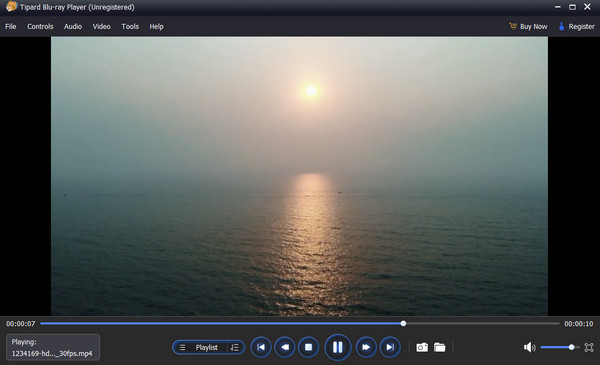
Task: Adjust the volume slider handle
Action: pyautogui.click(x=571, y=347)
